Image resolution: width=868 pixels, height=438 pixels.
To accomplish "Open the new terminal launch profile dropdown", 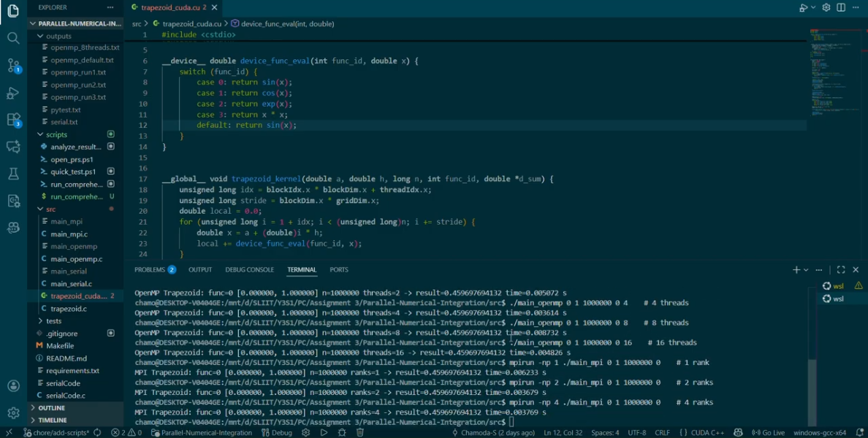I will tap(806, 270).
